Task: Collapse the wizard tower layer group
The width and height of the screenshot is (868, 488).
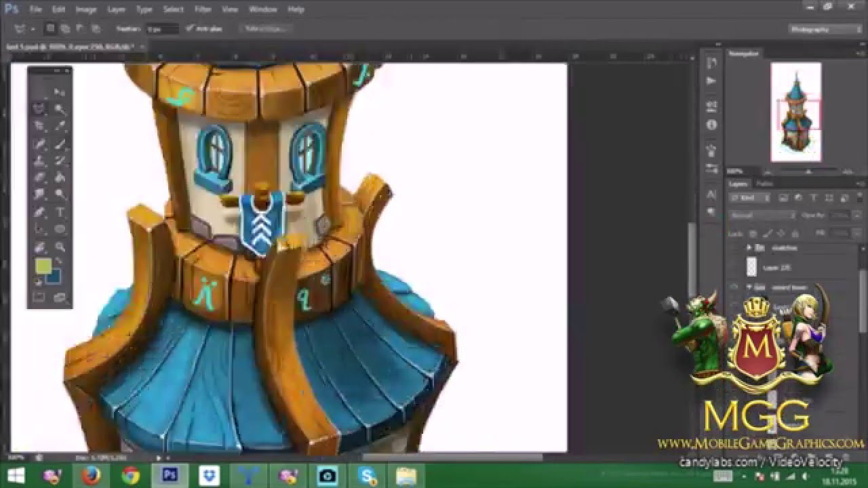Action: (749, 287)
